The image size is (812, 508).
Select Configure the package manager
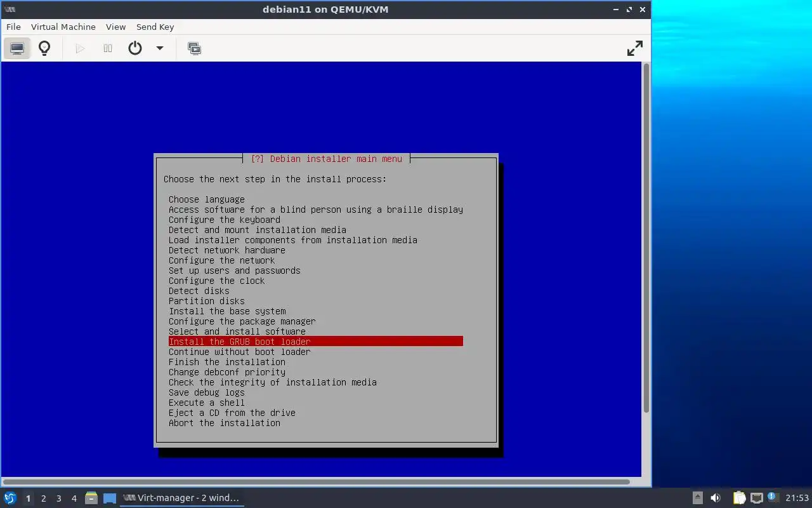[x=242, y=321]
